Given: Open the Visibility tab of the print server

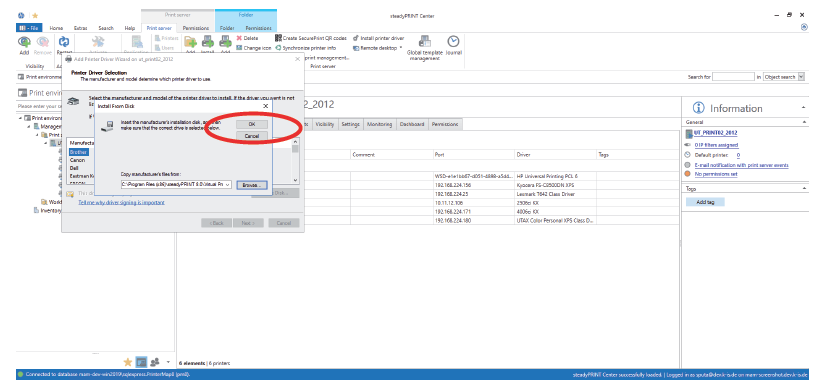Looking at the screenshot, I should pyautogui.click(x=325, y=125).
